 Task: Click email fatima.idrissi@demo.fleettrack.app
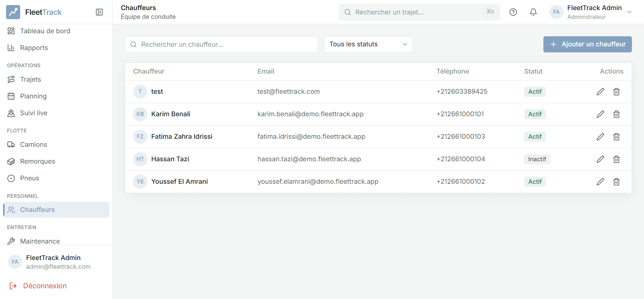(311, 137)
